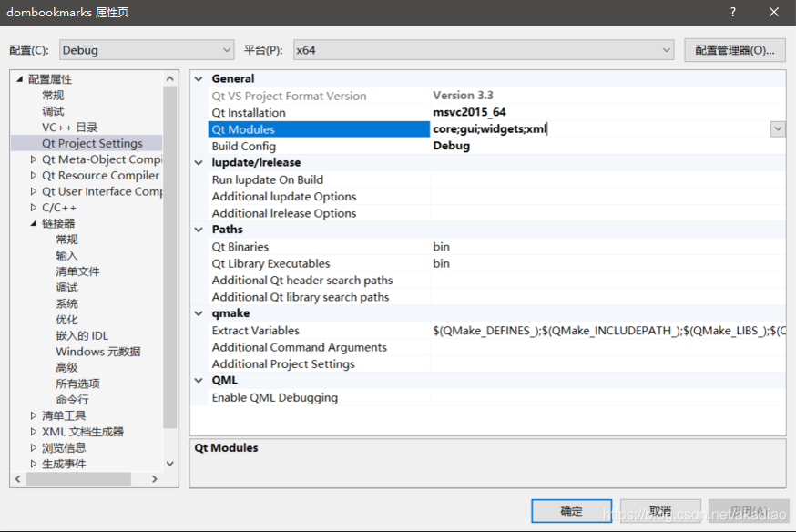Expand Qt Resource Compiler node

coord(34,175)
